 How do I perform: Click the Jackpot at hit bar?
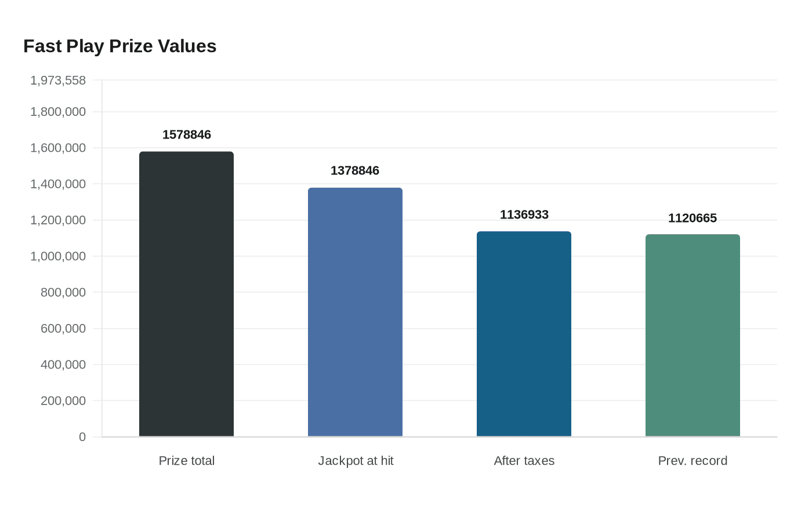(355, 312)
